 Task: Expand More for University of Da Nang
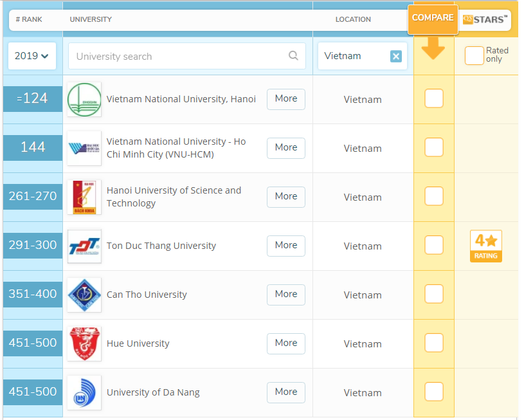[285, 392]
